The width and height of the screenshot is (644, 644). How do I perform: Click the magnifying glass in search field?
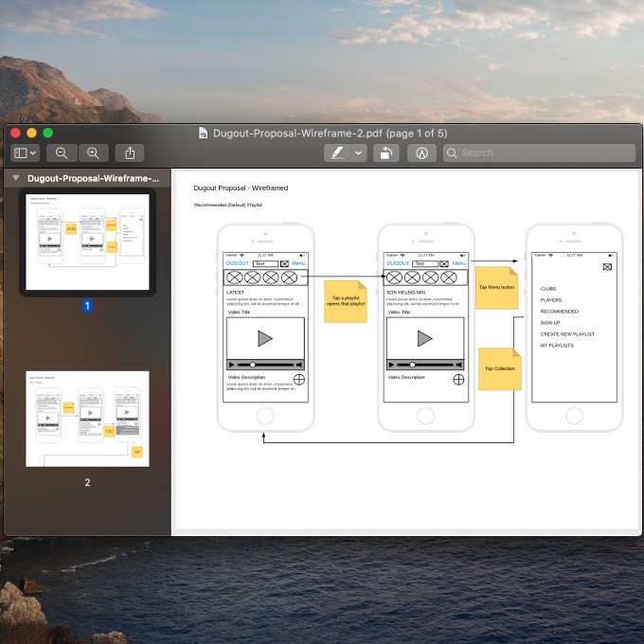[453, 152]
